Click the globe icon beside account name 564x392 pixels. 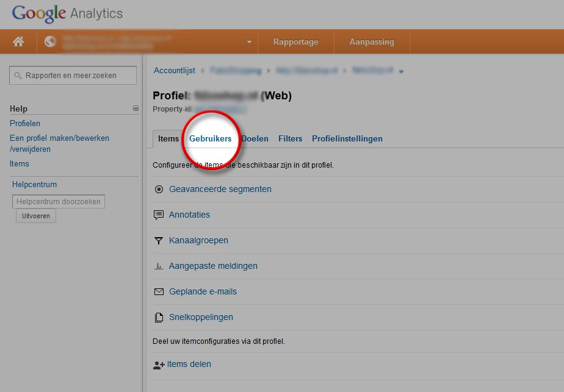[50, 41]
